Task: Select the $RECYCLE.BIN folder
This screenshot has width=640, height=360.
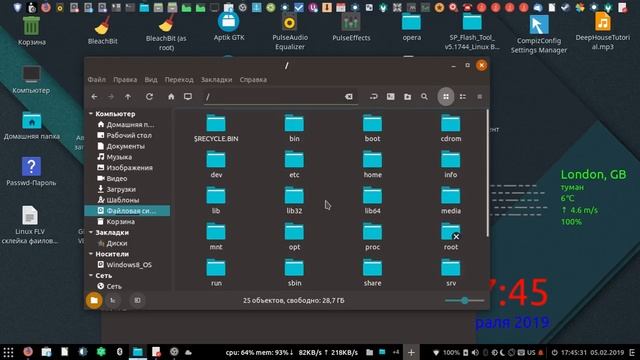Action: tap(216, 128)
